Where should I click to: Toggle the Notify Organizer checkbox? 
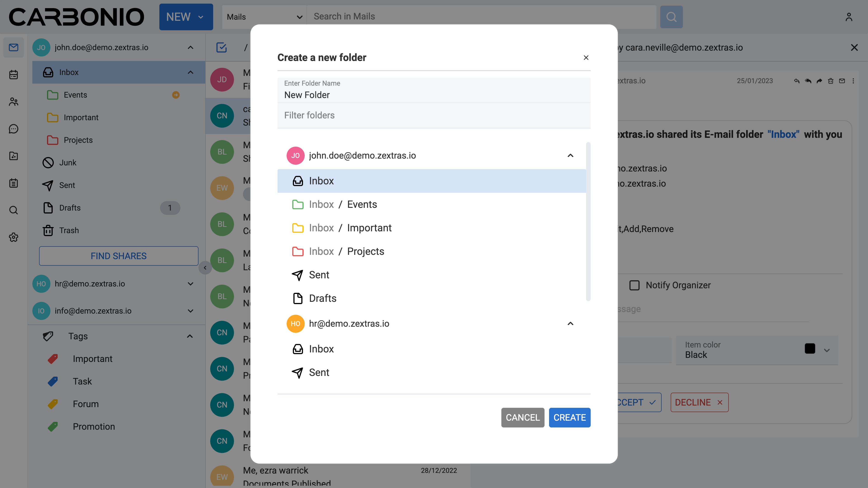point(634,285)
